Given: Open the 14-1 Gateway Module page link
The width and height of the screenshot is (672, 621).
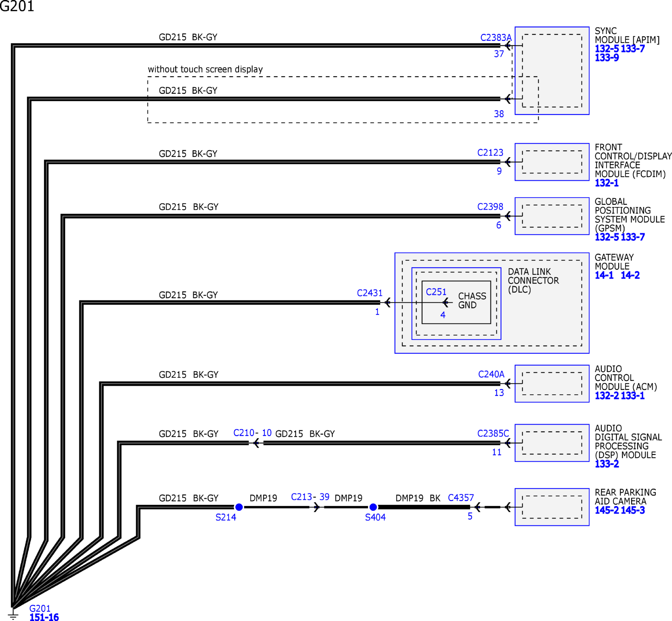Looking at the screenshot, I should pos(604,275).
